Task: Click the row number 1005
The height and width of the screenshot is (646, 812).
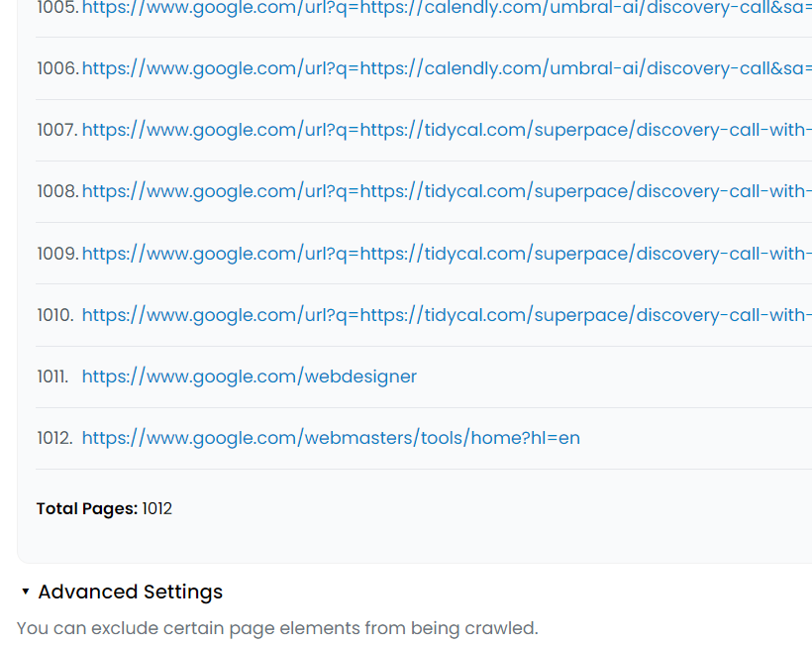Action: coord(57,8)
